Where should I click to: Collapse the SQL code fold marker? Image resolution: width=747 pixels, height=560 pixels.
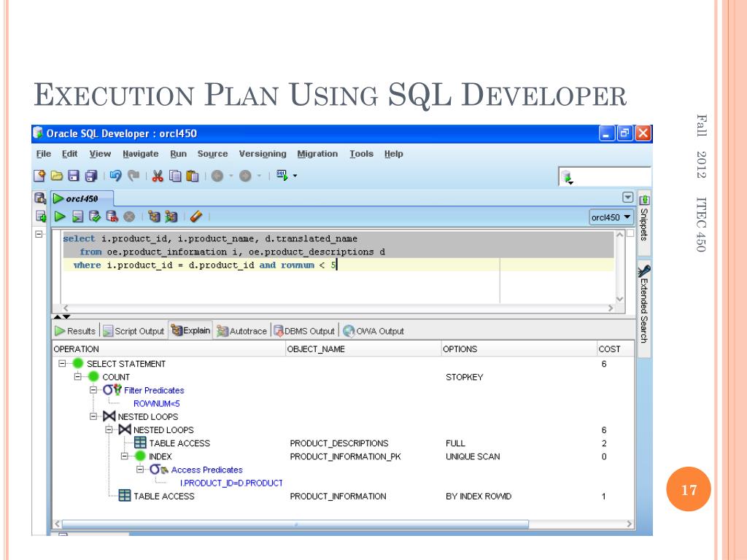tap(39, 234)
